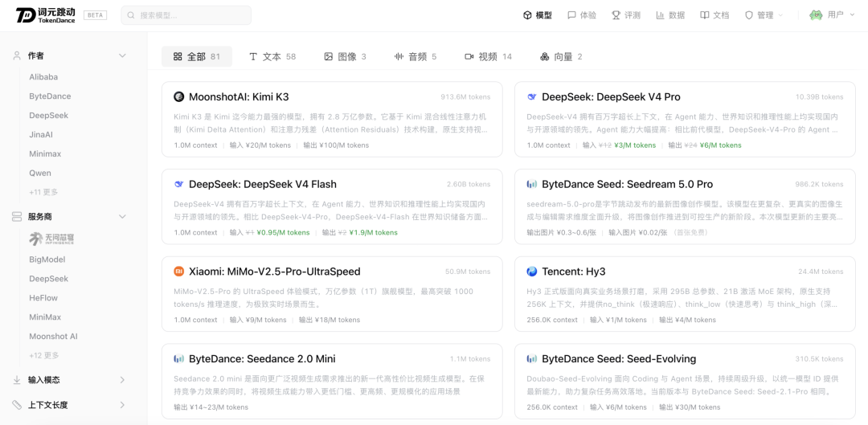The image size is (868, 425).
Task: Click the BETA badge
Action: 95,15
